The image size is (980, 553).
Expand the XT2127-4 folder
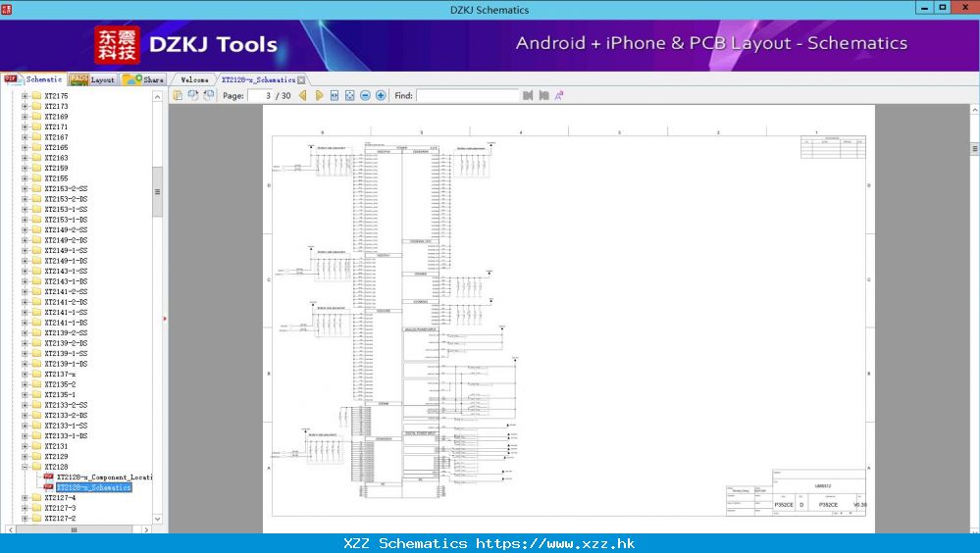[25, 498]
